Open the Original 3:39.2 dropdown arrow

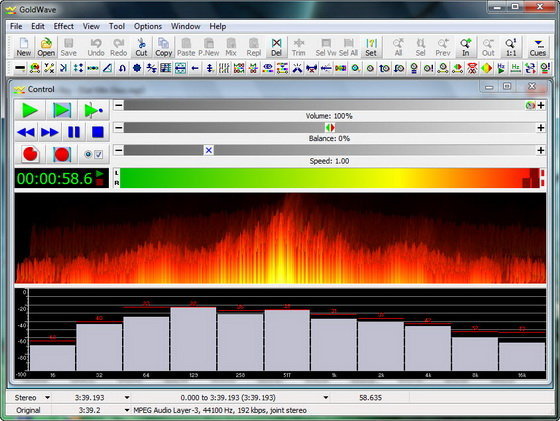point(127,410)
